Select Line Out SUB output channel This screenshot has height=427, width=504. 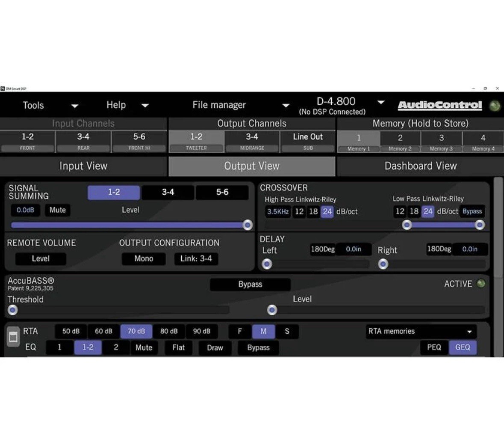[x=308, y=142]
